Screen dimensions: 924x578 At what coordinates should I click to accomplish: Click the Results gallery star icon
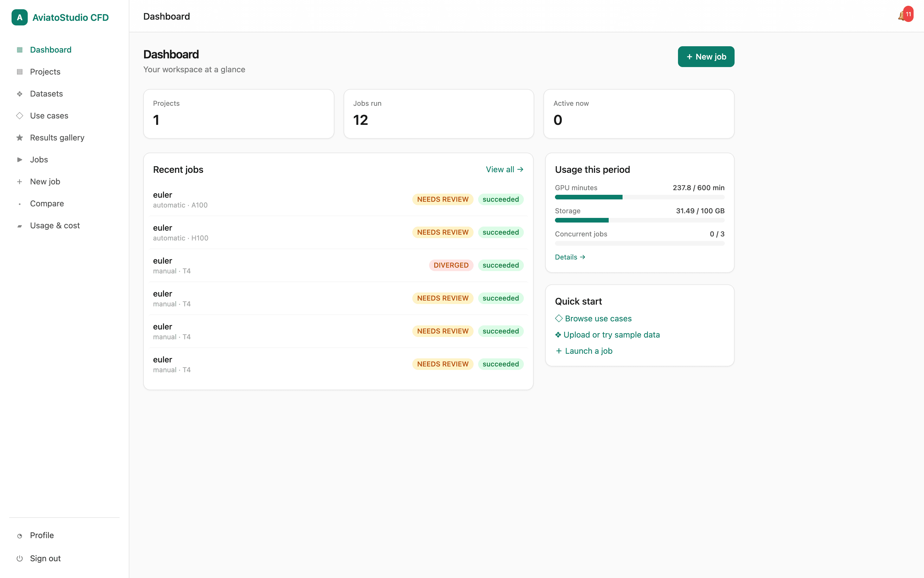[x=19, y=138]
